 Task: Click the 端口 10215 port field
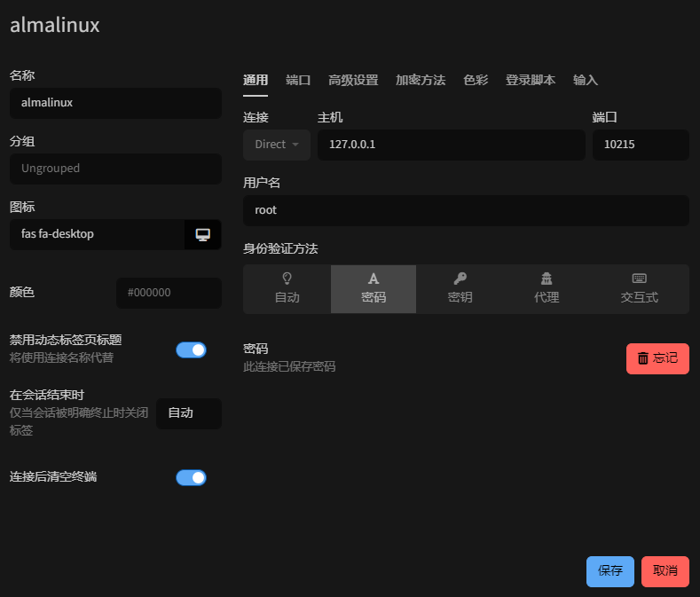641,145
